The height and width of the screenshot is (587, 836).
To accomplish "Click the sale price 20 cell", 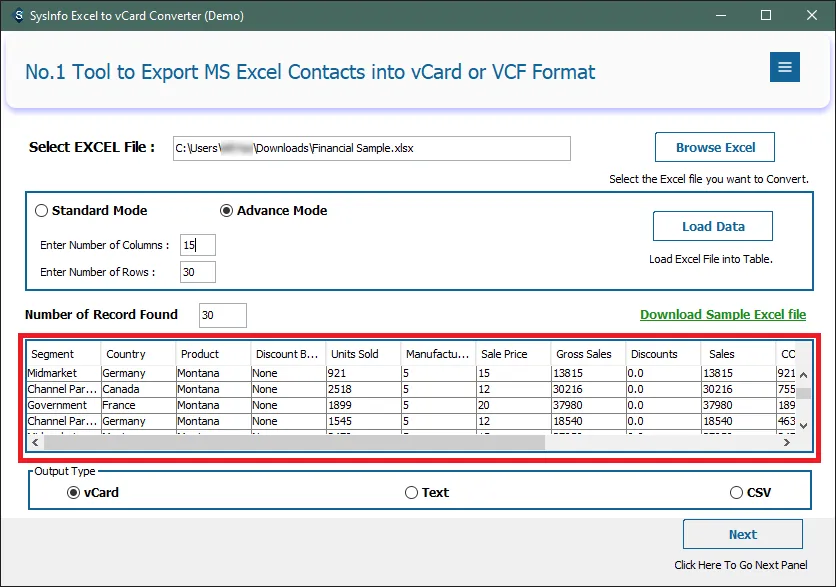I will tap(513, 405).
